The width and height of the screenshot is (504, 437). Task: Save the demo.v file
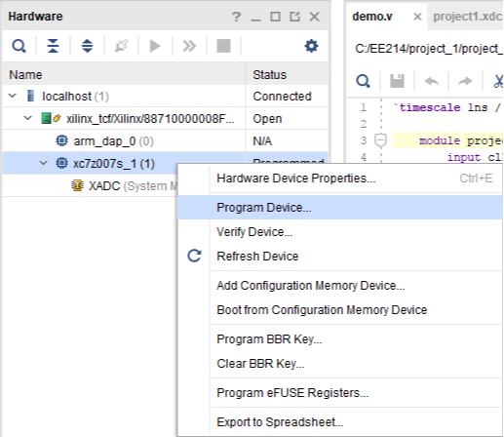click(397, 81)
